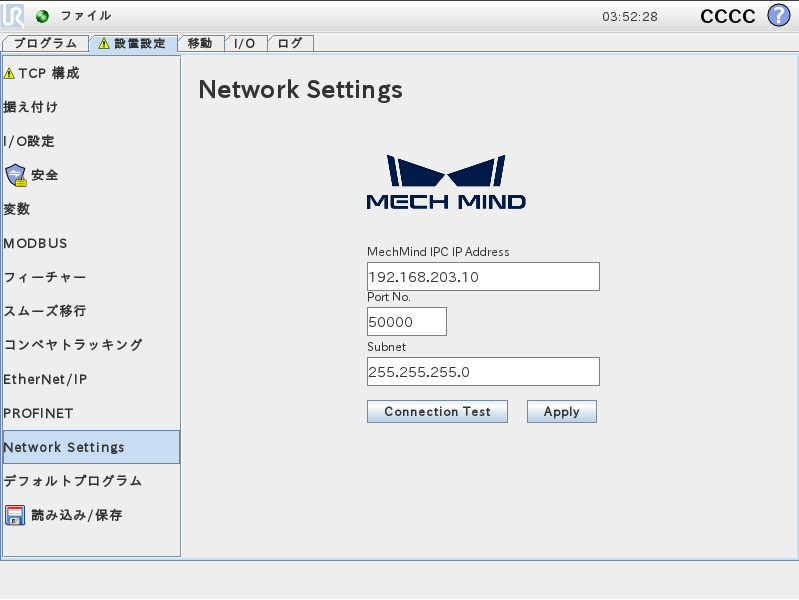The image size is (799, 600).
Task: Click the Port No. input field
Action: coord(407,322)
